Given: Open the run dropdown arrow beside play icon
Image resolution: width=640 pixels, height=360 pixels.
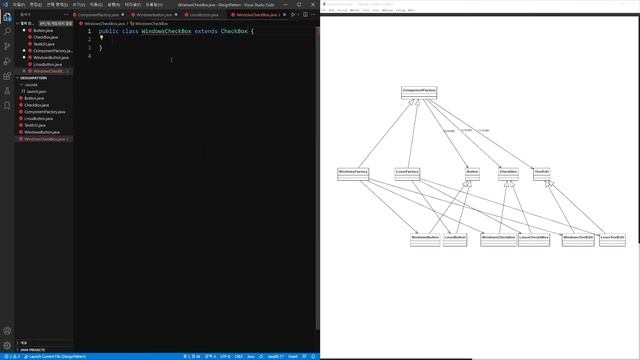Looking at the screenshot, I should point(298,15).
